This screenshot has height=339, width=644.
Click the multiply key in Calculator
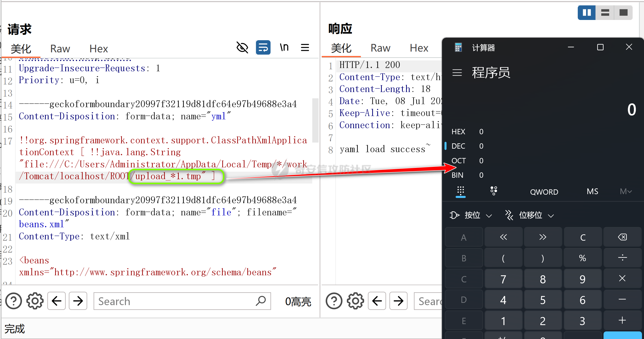pyautogui.click(x=622, y=279)
